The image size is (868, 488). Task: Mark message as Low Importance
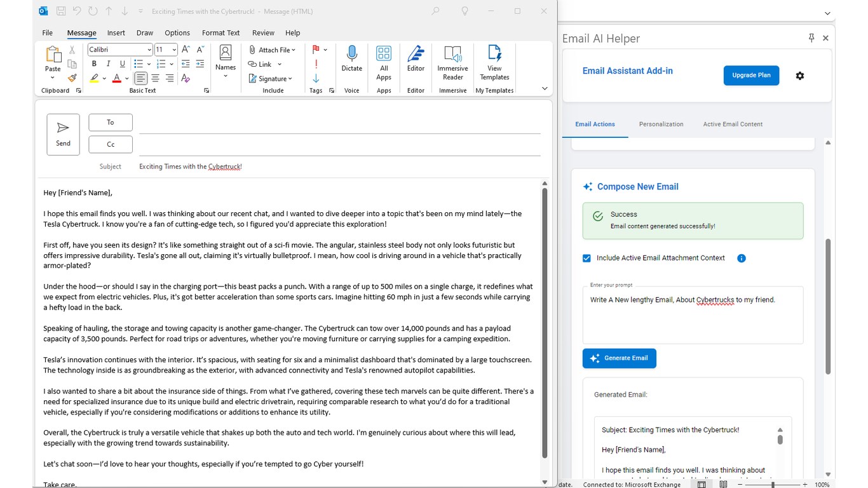tap(316, 78)
